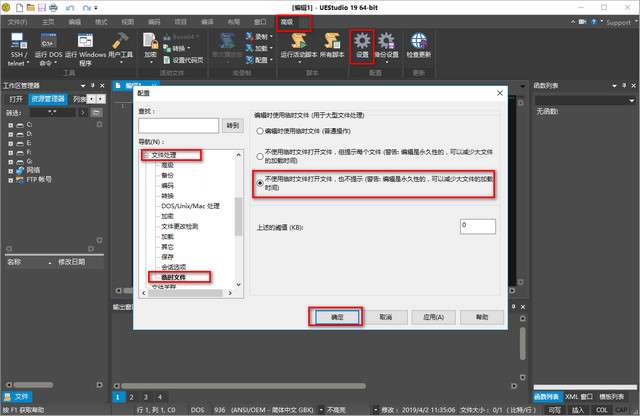
Task: Click the Print icon in title bar
Action: (53, 7)
